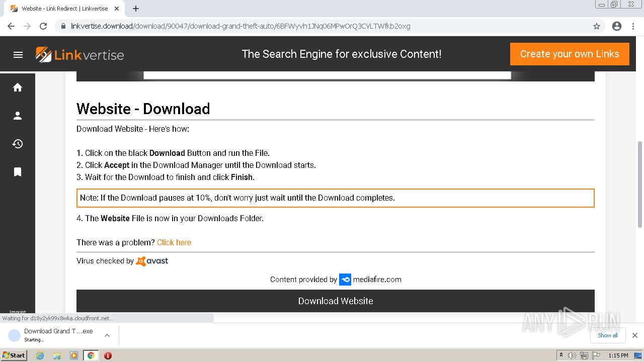Open the history sidebar icon
This screenshot has height=362, width=644.
click(18, 144)
